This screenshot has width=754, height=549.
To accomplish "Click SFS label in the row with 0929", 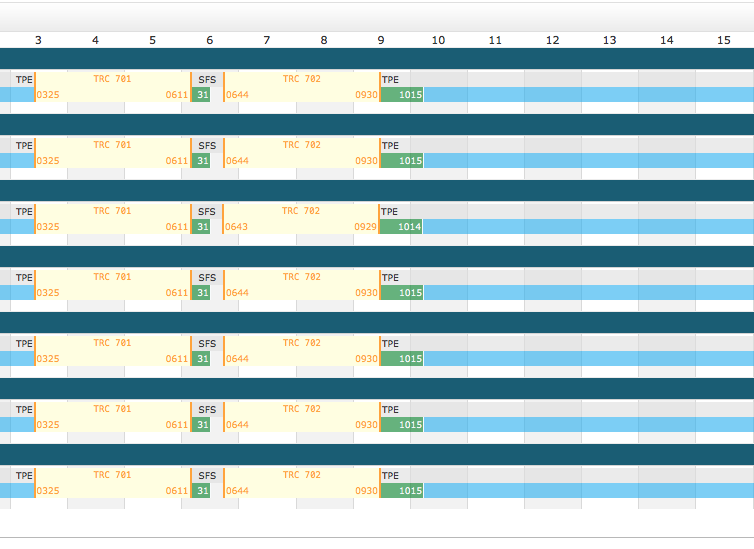I will (x=207, y=212).
